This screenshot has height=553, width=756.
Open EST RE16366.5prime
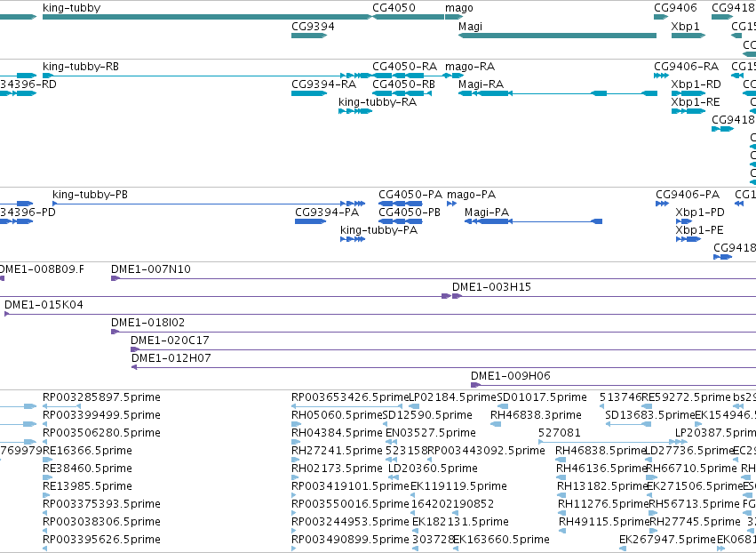pyautogui.click(x=47, y=460)
